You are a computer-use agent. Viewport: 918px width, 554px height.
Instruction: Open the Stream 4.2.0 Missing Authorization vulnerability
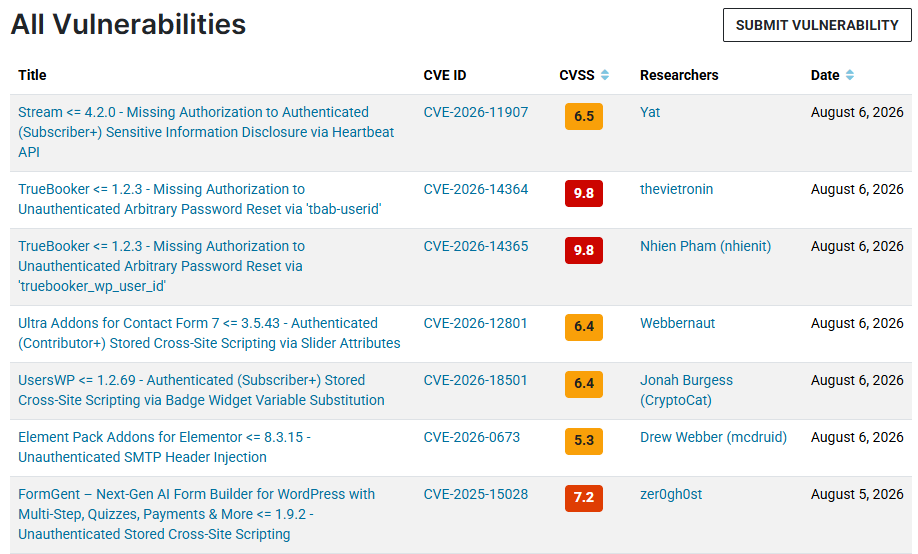click(x=206, y=132)
